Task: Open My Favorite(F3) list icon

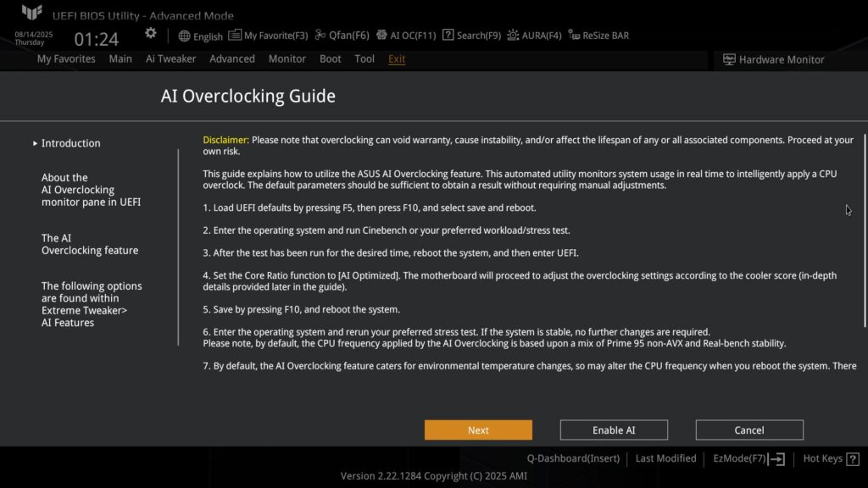Action: [235, 35]
